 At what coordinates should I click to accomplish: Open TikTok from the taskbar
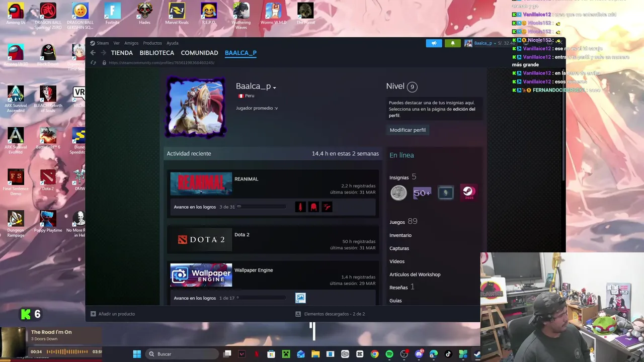[x=448, y=354]
